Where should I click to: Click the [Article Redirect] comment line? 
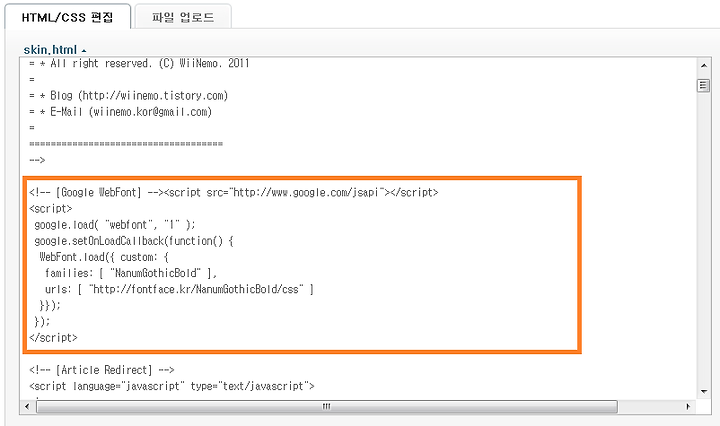tap(101, 370)
